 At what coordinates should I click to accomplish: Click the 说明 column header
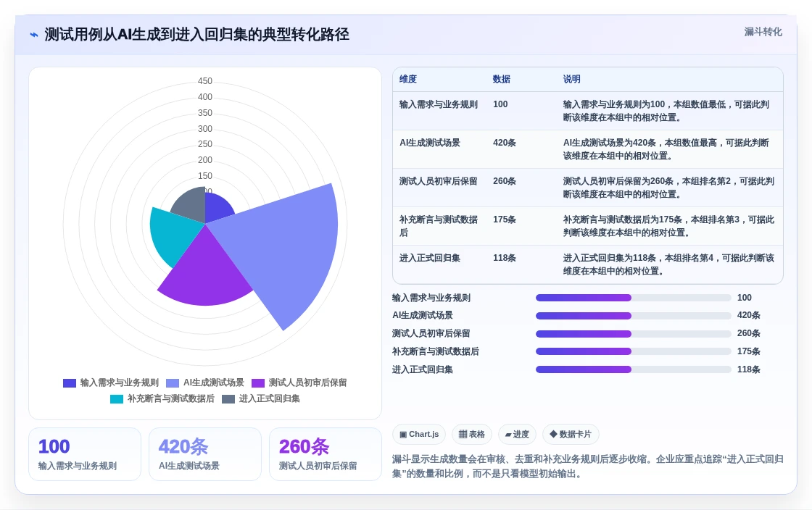pyautogui.click(x=572, y=79)
